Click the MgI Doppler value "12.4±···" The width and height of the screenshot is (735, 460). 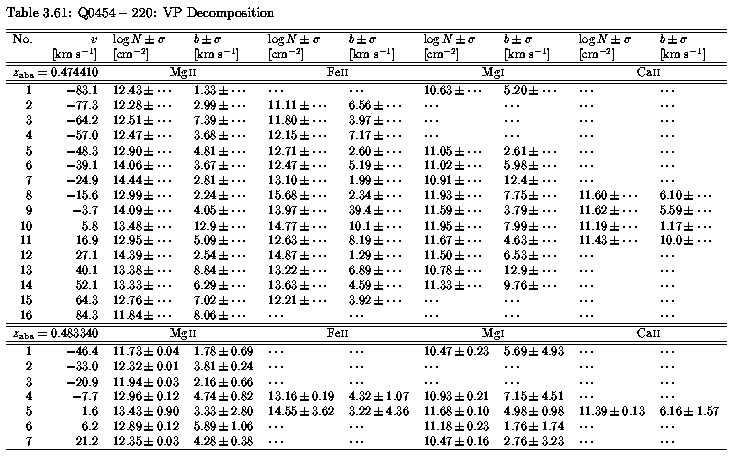[x=530, y=181]
